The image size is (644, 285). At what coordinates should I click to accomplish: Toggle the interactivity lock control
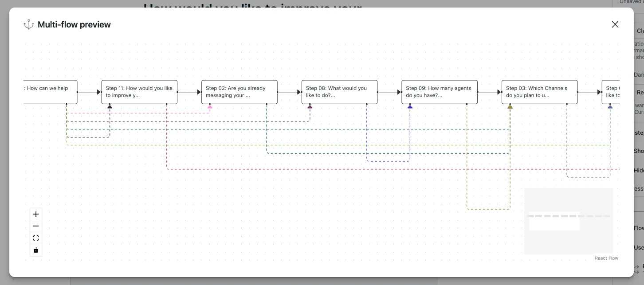35,250
